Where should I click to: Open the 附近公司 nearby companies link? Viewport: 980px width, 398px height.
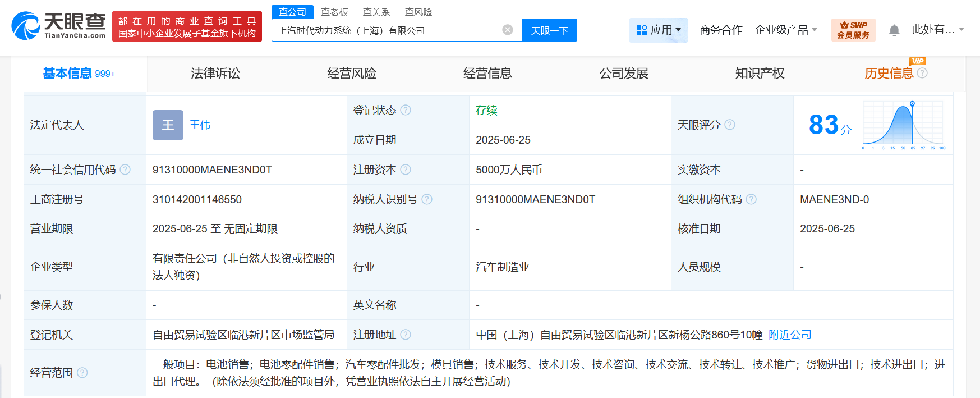[790, 335]
